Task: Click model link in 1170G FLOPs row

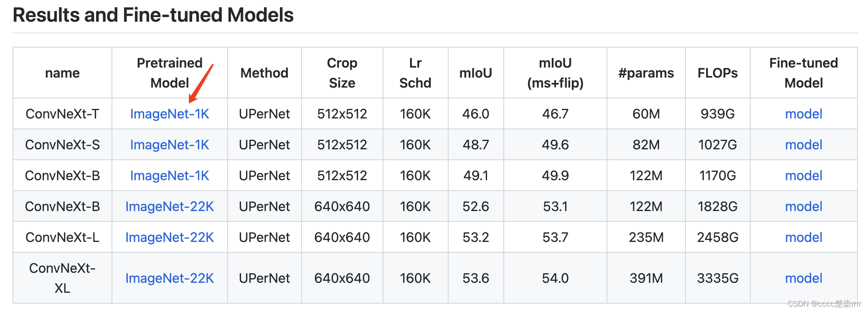Action: pos(803,176)
